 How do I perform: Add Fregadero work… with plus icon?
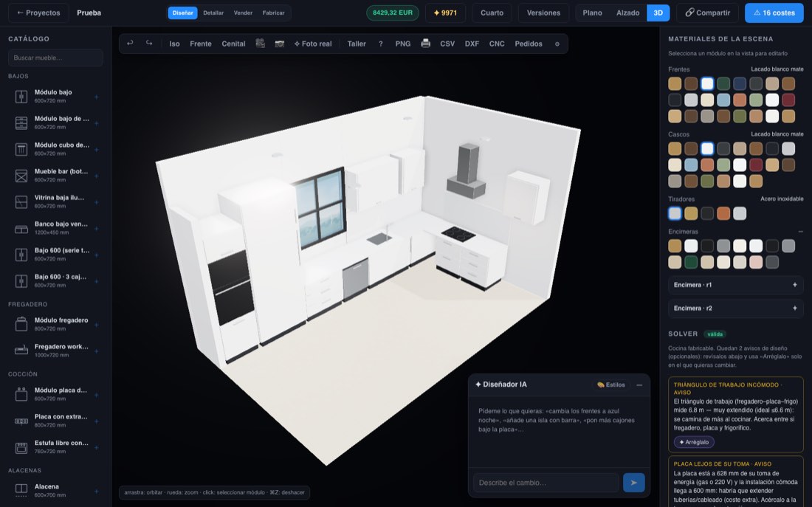tap(96, 351)
